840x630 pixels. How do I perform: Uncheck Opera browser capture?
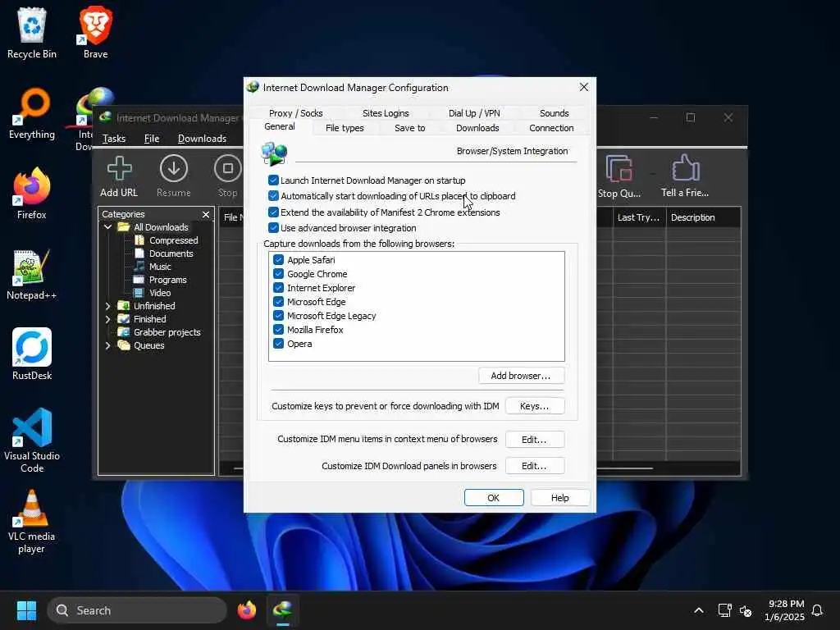coord(278,344)
